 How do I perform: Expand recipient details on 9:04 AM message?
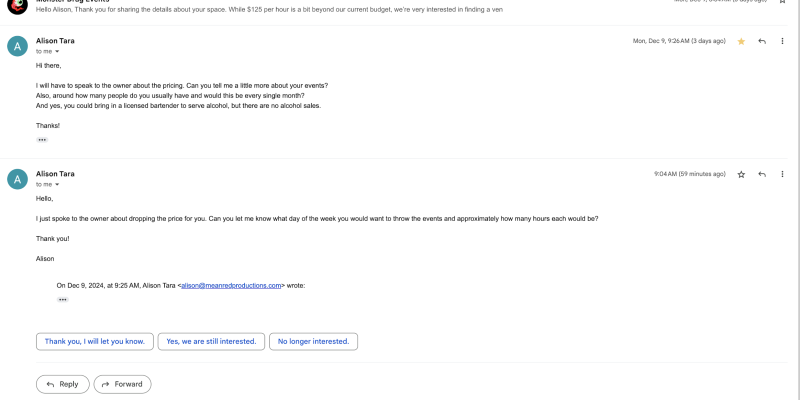[57, 185]
